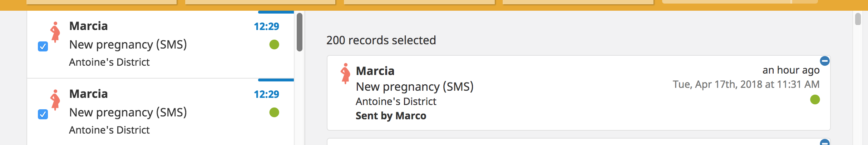Click "an hour ago" relative time
868x145 pixels.
point(791,70)
